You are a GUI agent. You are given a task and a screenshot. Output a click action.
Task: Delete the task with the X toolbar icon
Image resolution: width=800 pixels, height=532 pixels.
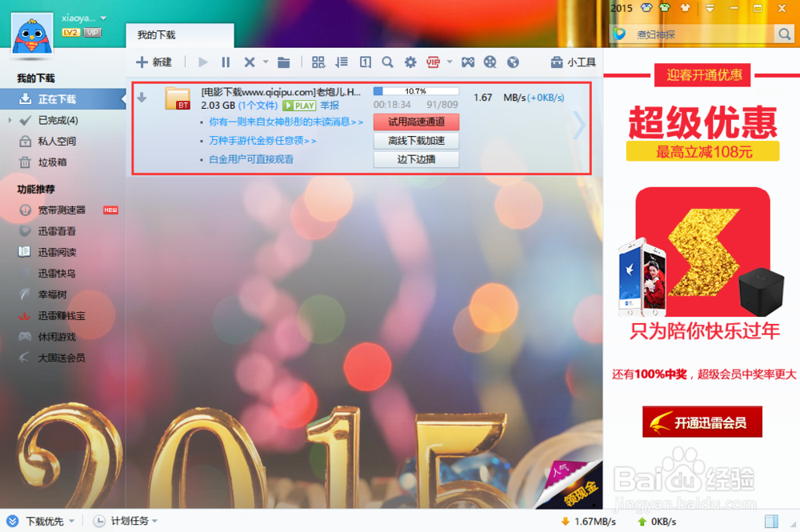tap(250, 62)
